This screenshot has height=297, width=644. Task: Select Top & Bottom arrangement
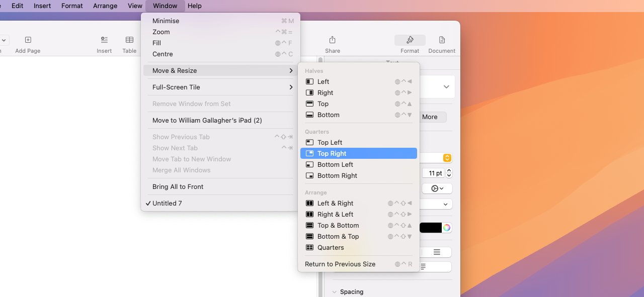tap(359, 225)
